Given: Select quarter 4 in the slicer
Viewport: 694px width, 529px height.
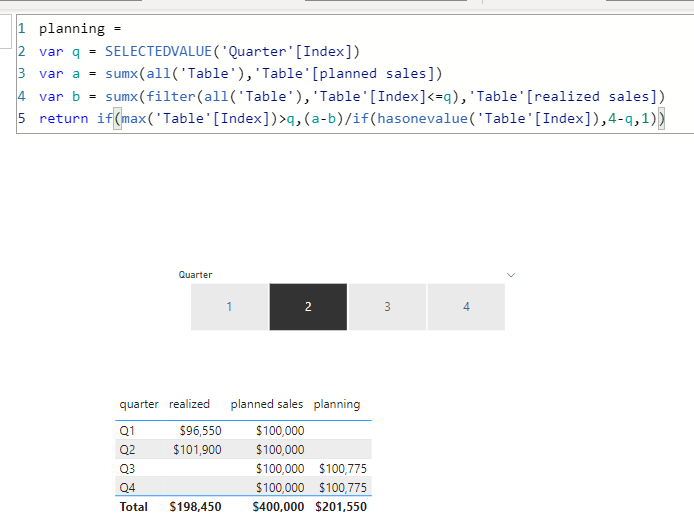Looking at the screenshot, I should [466, 307].
